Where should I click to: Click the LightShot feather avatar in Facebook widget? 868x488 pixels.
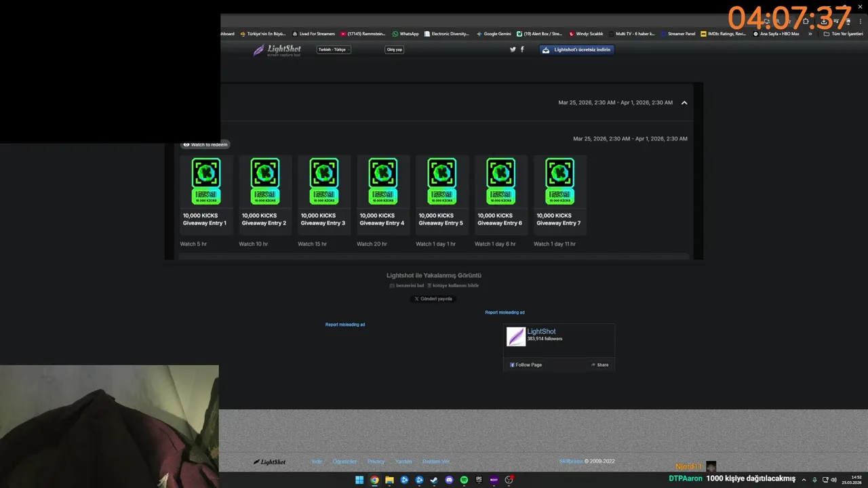[516, 337]
